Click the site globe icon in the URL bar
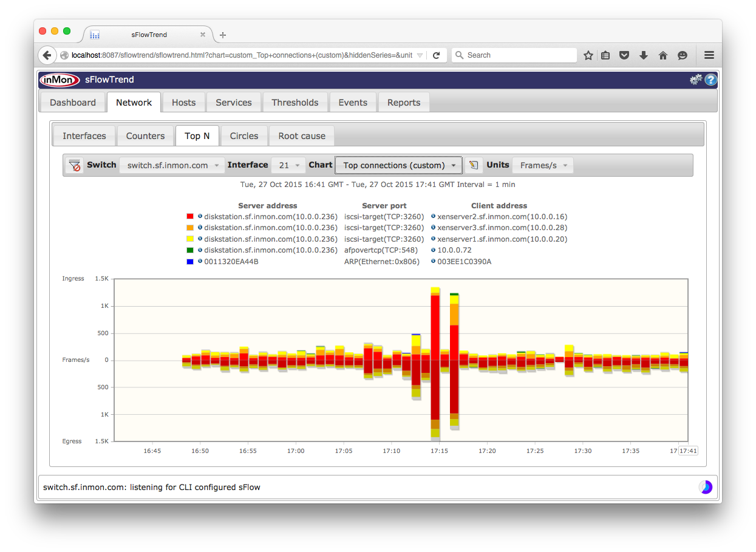Screen dimensions: 756x552 coord(64,55)
